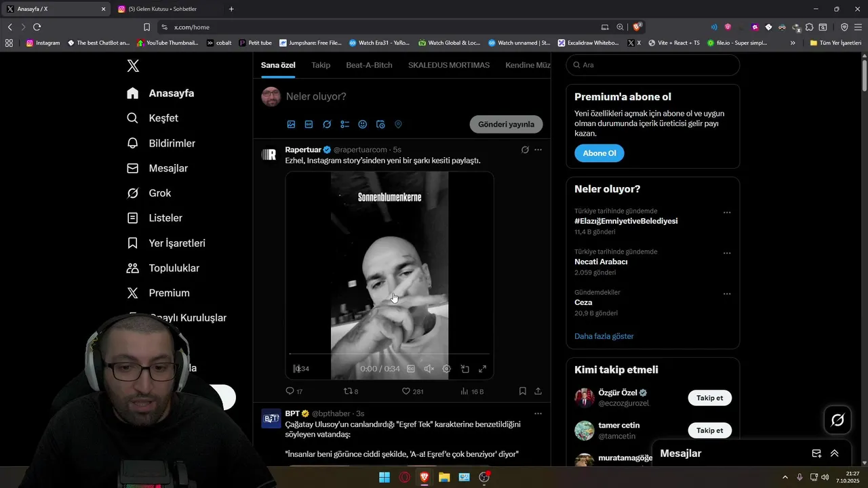Click Daha fazla göster link
Viewport: 868px width, 488px height.
tap(604, 336)
